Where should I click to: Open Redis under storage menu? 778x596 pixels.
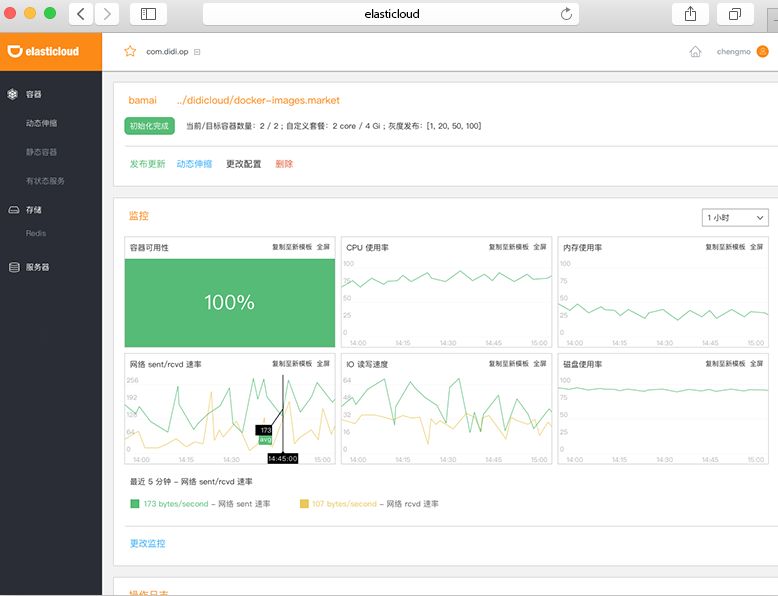pos(36,233)
